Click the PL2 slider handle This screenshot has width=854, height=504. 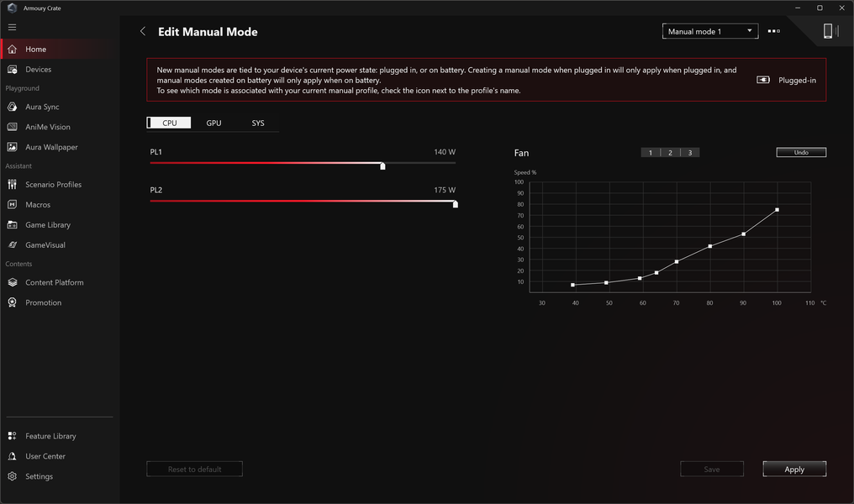[456, 203]
